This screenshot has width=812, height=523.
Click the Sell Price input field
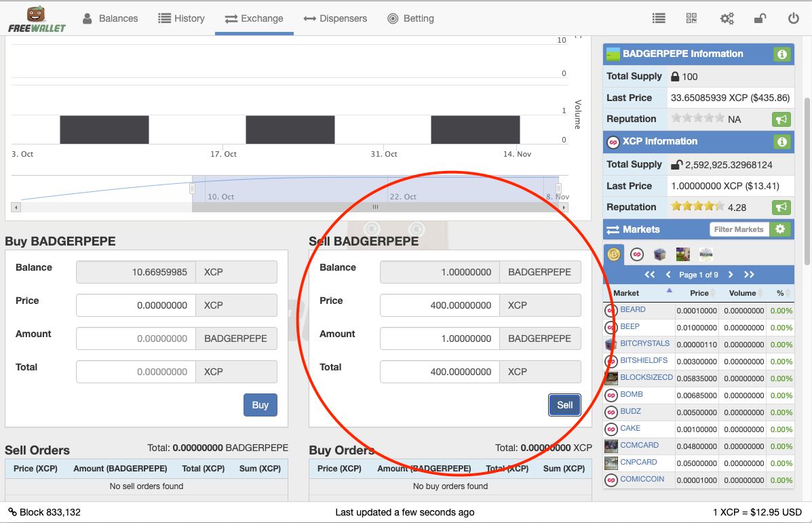[440, 305]
